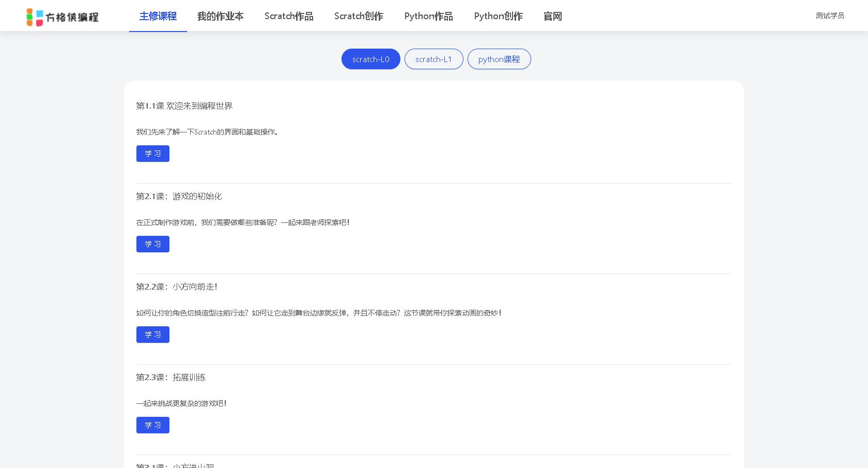The height and width of the screenshot is (468, 868).
Task: Go to Scratch创作 page
Action: point(359,16)
